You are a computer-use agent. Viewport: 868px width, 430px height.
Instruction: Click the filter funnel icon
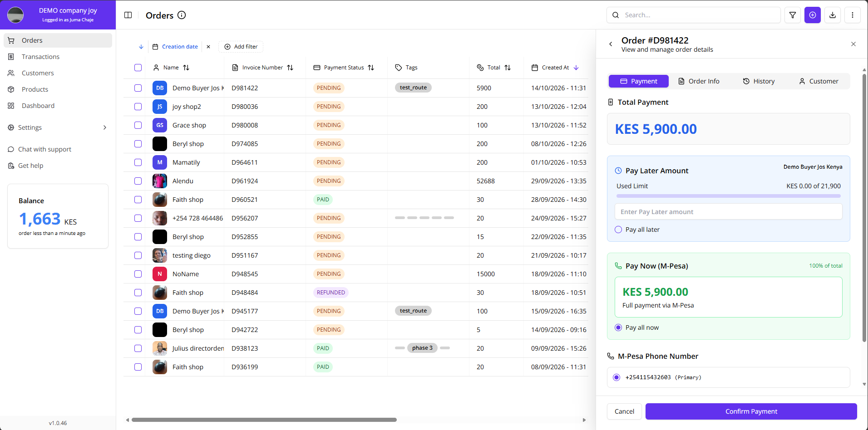(793, 15)
